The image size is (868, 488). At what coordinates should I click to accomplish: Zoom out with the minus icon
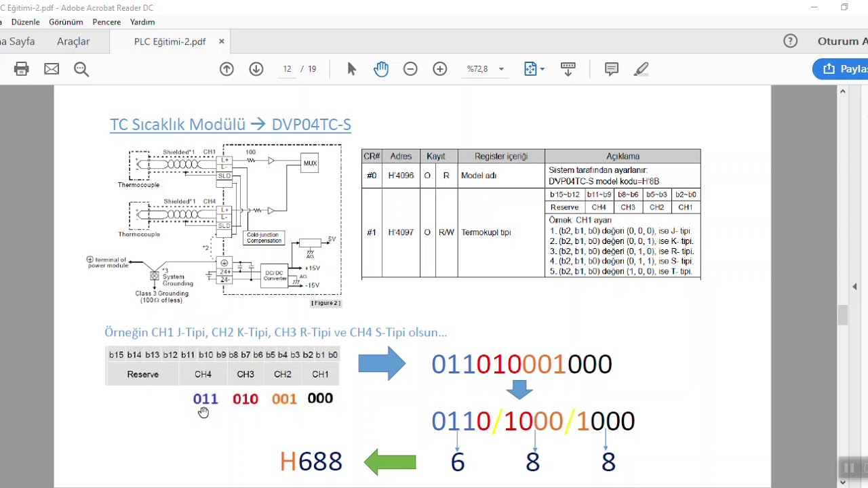point(410,68)
